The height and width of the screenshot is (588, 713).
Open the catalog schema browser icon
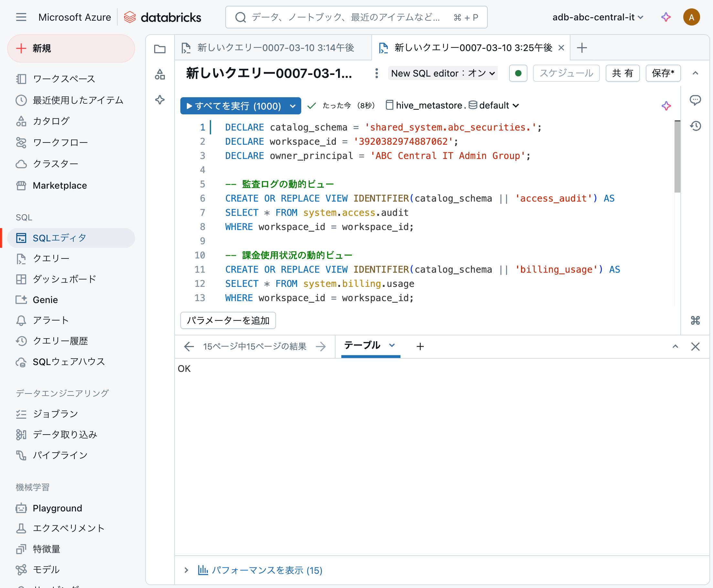click(x=160, y=74)
